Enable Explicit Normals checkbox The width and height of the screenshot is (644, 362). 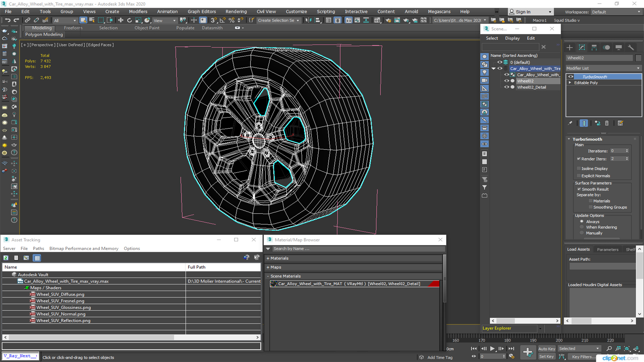pyautogui.click(x=579, y=176)
